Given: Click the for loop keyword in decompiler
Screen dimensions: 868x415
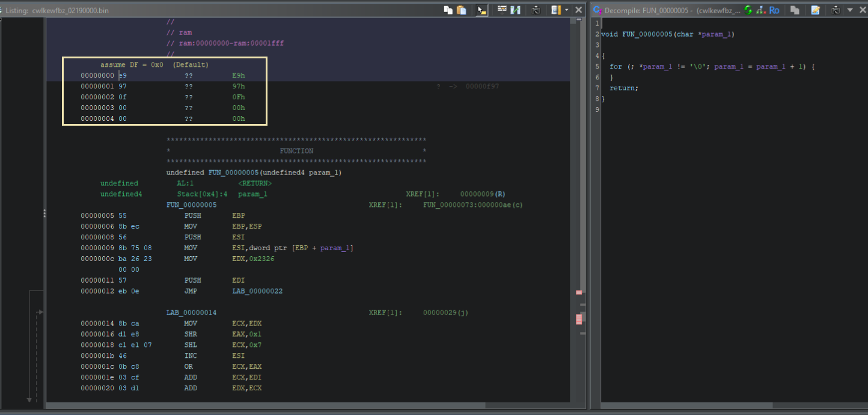Looking at the screenshot, I should pyautogui.click(x=616, y=67).
